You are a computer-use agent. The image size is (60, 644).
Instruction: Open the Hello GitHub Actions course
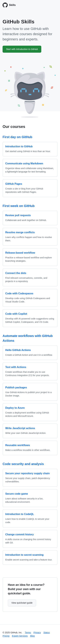point(18,350)
